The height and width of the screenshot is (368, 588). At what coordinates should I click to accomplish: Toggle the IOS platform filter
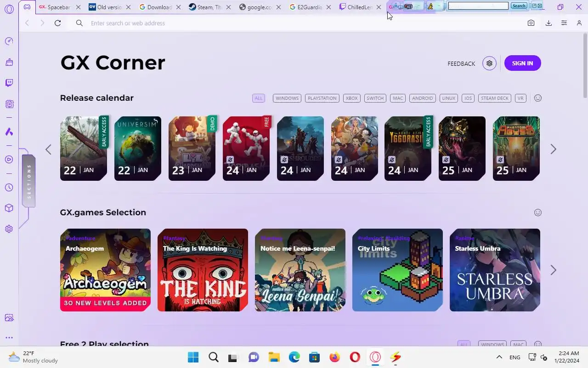coord(468,98)
